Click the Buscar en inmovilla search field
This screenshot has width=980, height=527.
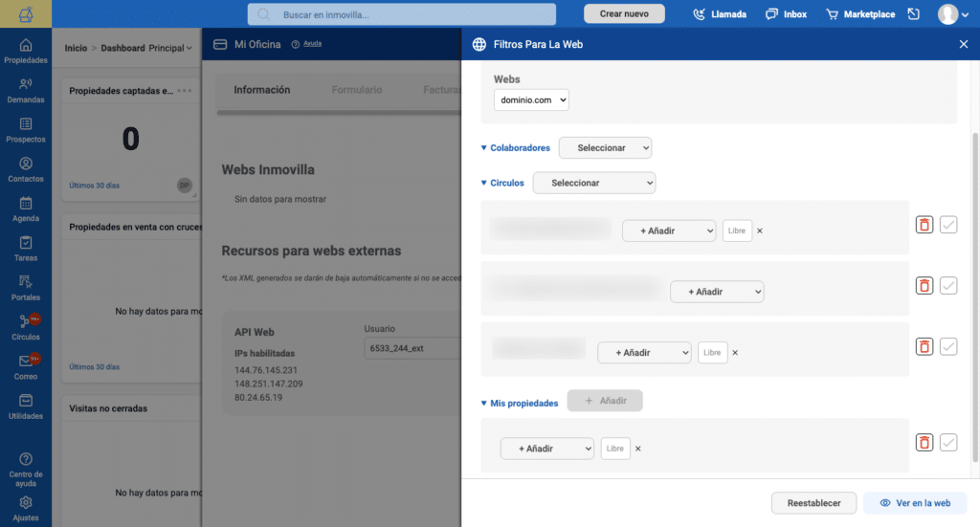pyautogui.click(x=402, y=14)
